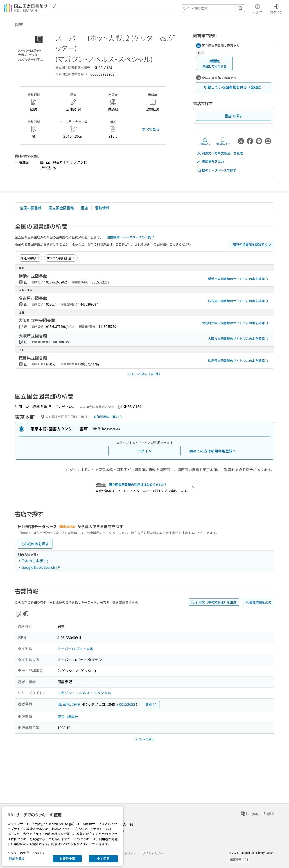Add to favorites with star icon
This screenshot has width=289, height=868.
coord(205,141)
